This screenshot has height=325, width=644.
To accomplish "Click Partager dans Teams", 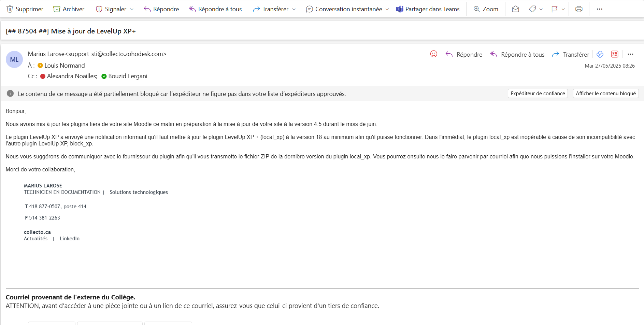I will tap(428, 9).
